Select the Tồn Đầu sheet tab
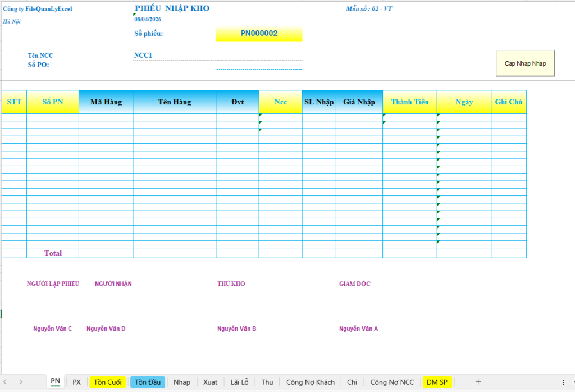The image size is (575, 392). tap(148, 382)
